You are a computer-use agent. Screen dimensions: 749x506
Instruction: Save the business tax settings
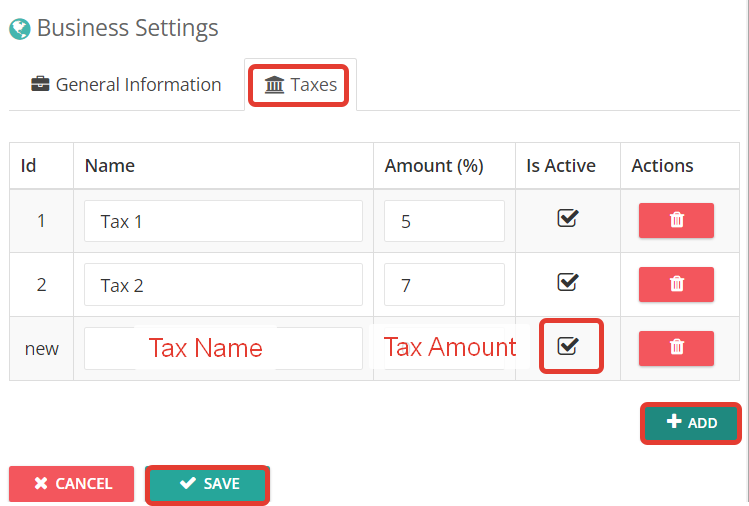pyautogui.click(x=207, y=484)
